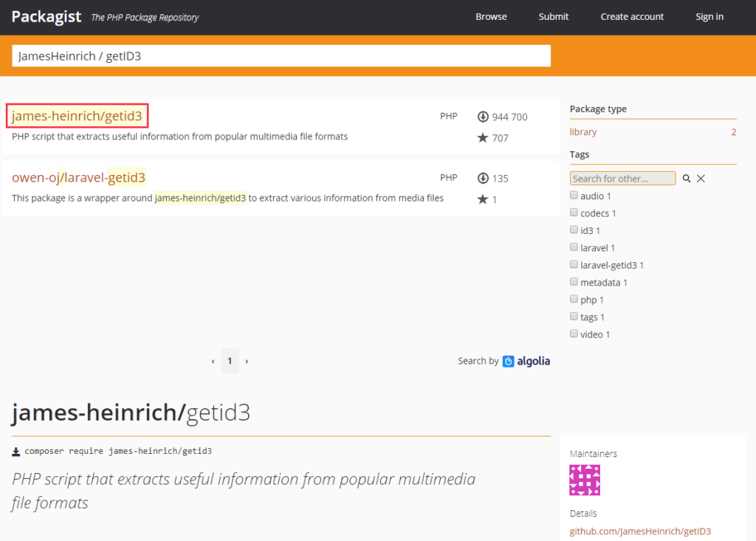Check the codecs tag filter
Viewport: 756px width, 541px height.
pyautogui.click(x=574, y=213)
